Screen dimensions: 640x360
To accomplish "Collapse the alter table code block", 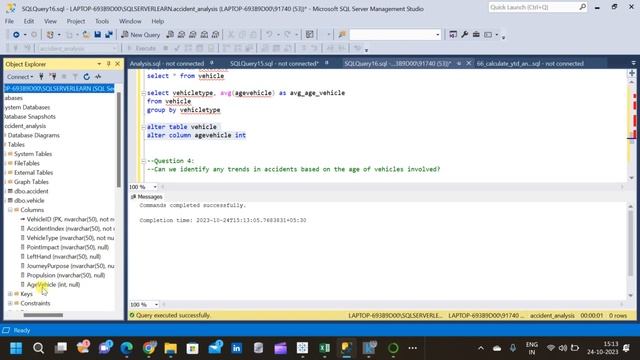I will pyautogui.click(x=143, y=127).
